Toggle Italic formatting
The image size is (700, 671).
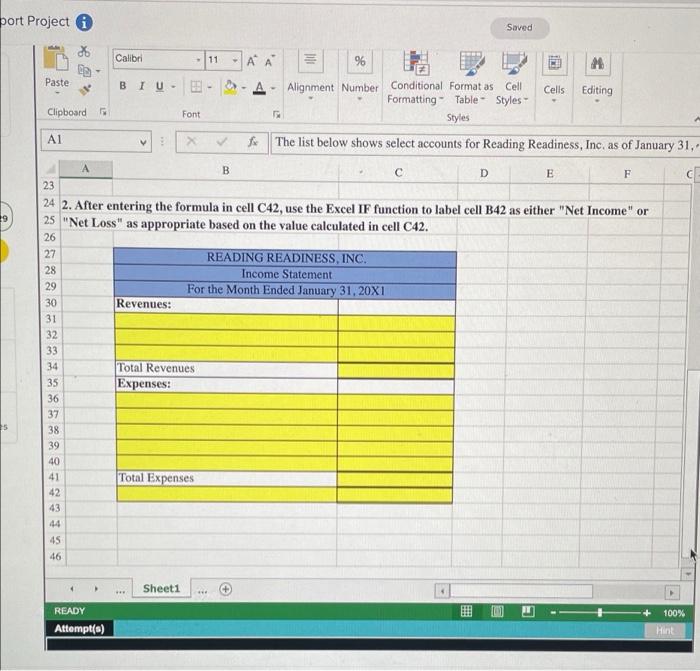[142, 86]
